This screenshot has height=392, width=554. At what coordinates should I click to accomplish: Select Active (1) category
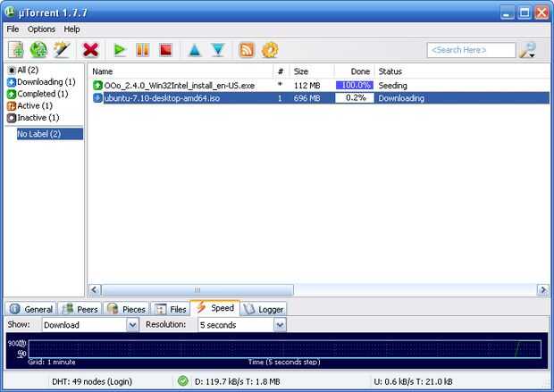tap(30, 106)
